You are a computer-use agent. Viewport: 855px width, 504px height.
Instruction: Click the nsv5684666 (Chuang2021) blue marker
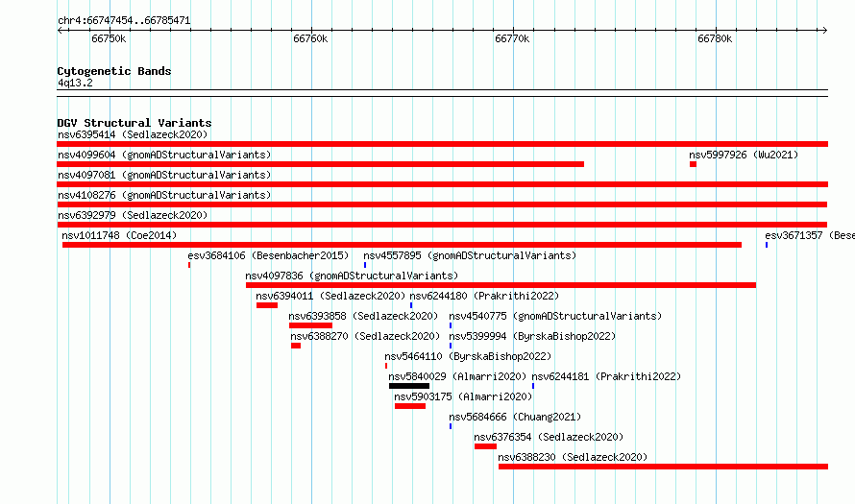[451, 426]
